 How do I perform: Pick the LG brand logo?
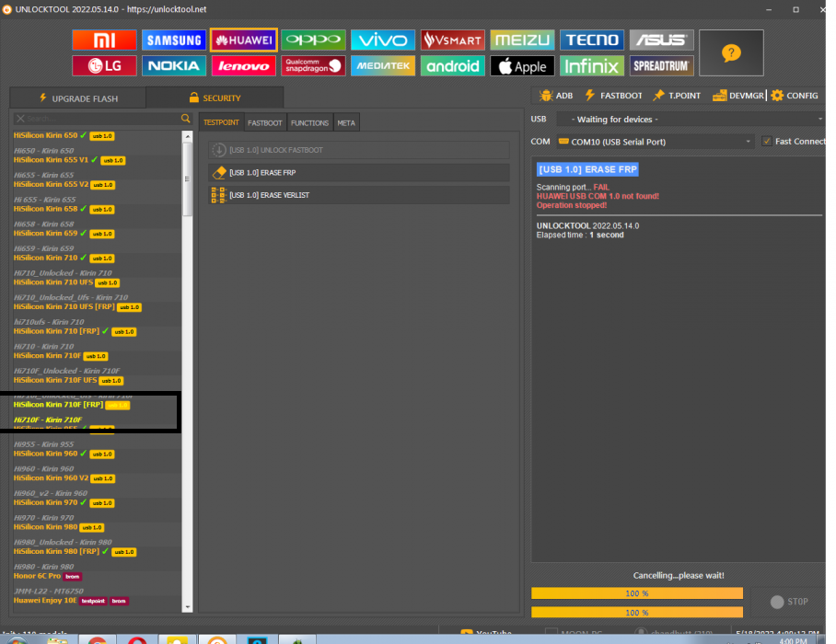point(104,66)
